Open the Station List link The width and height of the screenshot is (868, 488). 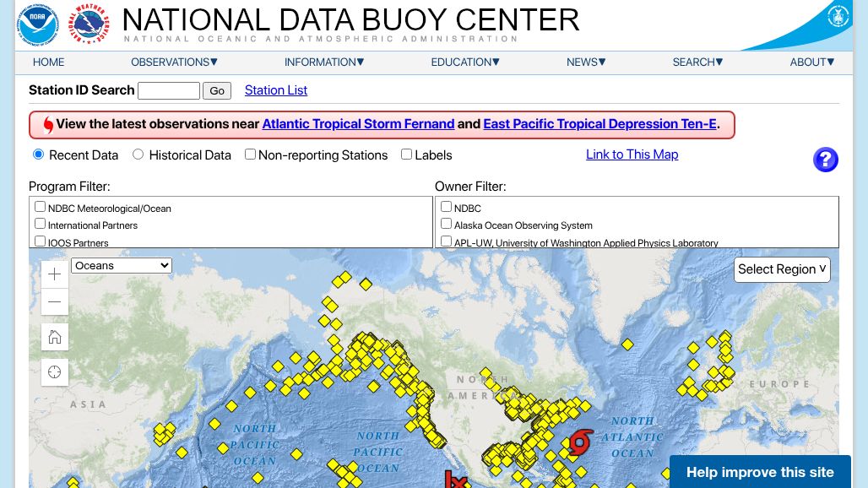pyautogui.click(x=275, y=90)
